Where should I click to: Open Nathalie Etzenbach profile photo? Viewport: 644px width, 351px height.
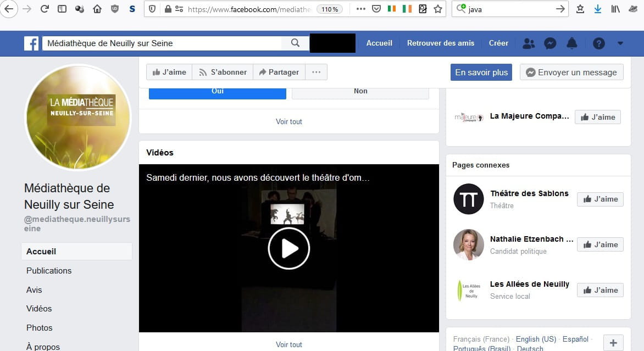[469, 244]
